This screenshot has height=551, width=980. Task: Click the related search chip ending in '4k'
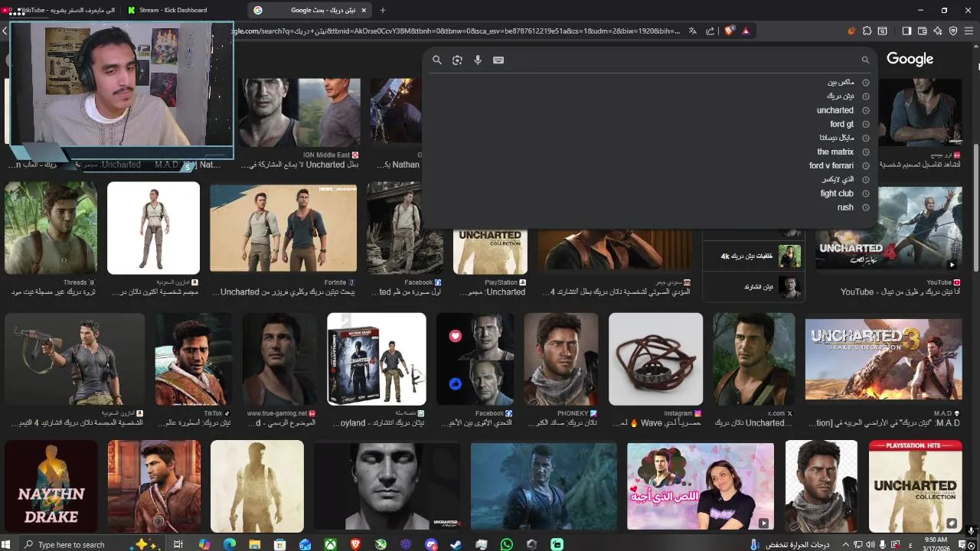tap(753, 256)
